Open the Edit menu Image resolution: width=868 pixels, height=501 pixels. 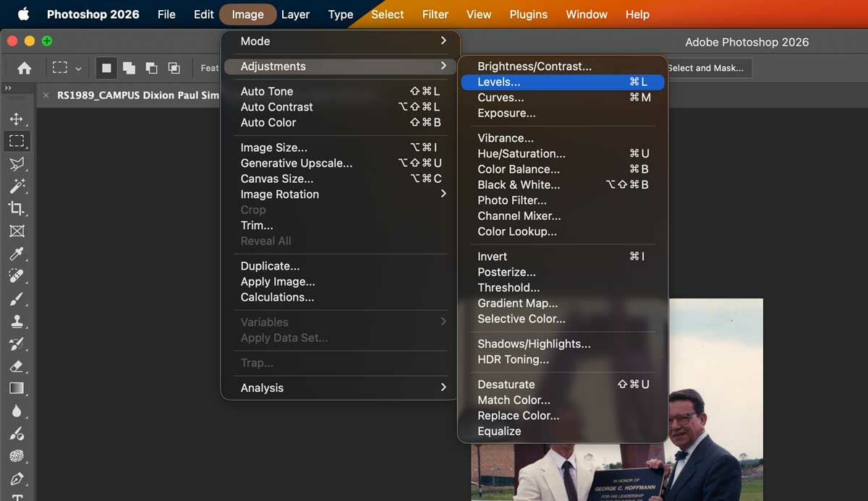(x=203, y=14)
